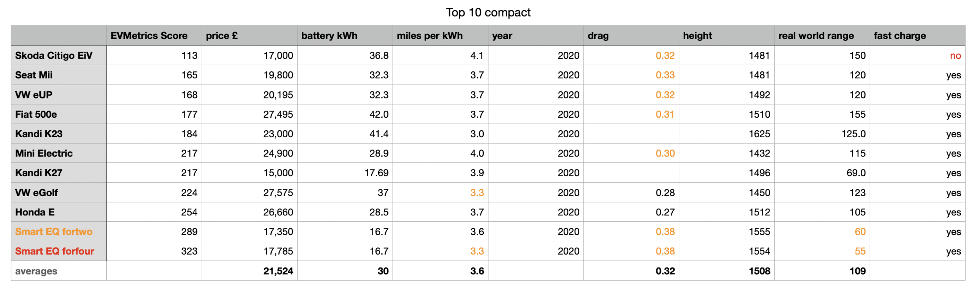Click the orange Smart EQ fortwo label
The width and height of the screenshot is (980, 297).
(54, 231)
